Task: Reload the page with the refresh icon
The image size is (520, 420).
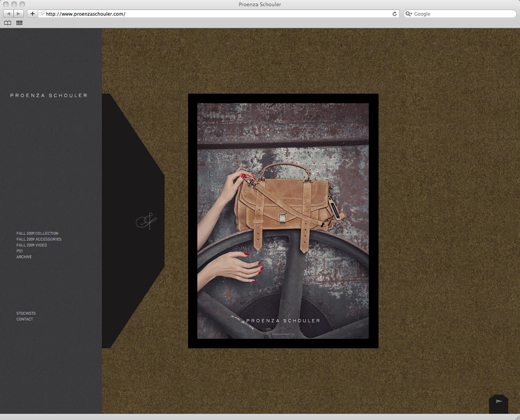Action: click(x=394, y=14)
